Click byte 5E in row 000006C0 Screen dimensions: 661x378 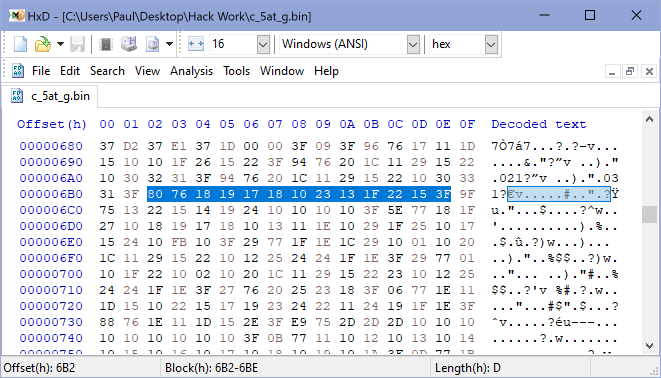[395, 210]
